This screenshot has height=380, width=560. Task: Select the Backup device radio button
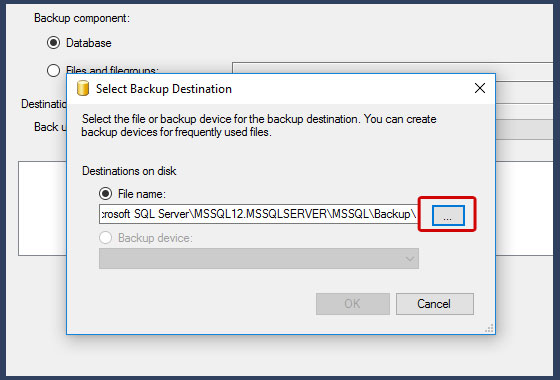105,238
